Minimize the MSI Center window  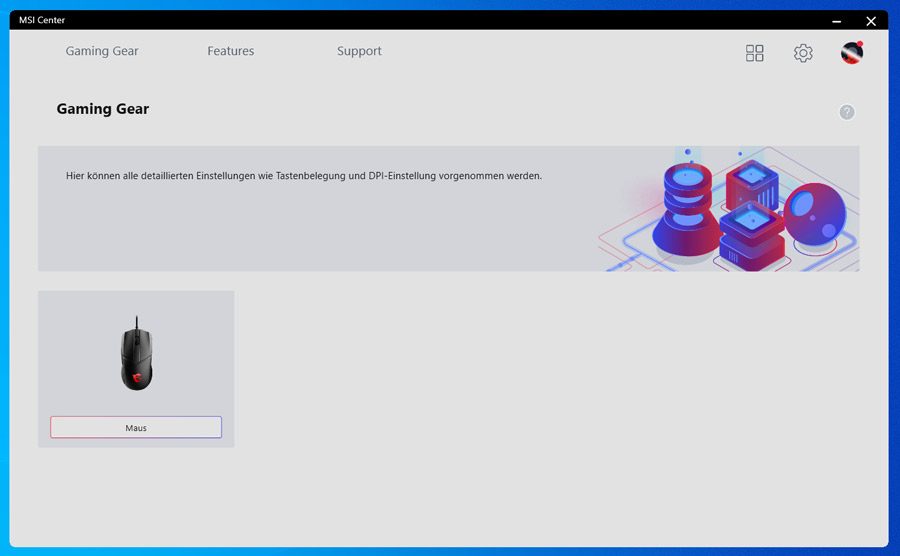click(x=836, y=21)
